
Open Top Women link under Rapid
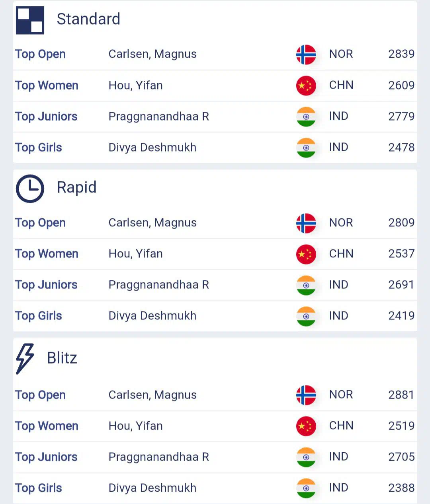pos(47,254)
